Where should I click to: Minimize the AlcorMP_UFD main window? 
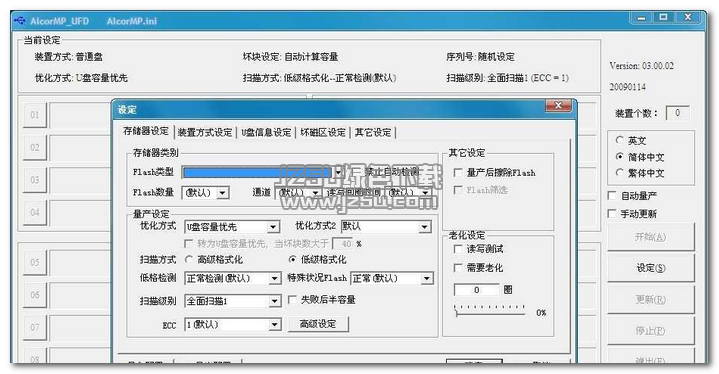pos(642,18)
